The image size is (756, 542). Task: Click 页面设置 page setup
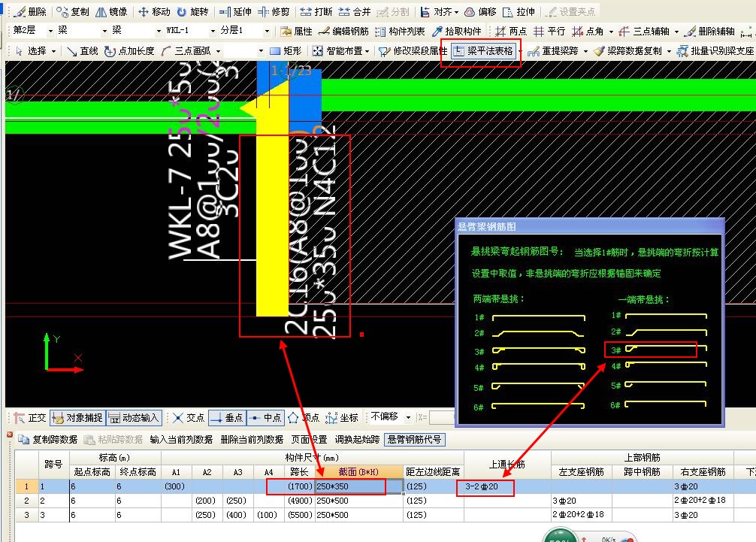pos(309,439)
